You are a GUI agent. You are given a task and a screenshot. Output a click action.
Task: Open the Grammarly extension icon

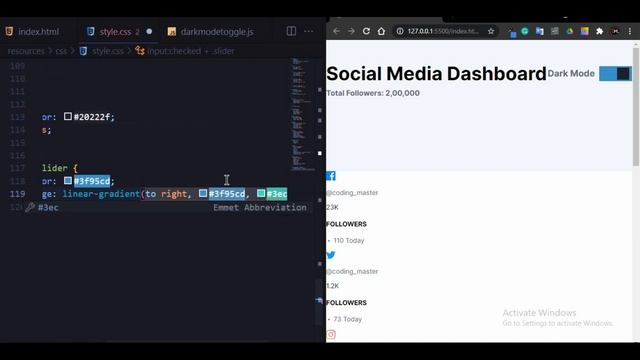coord(525,31)
